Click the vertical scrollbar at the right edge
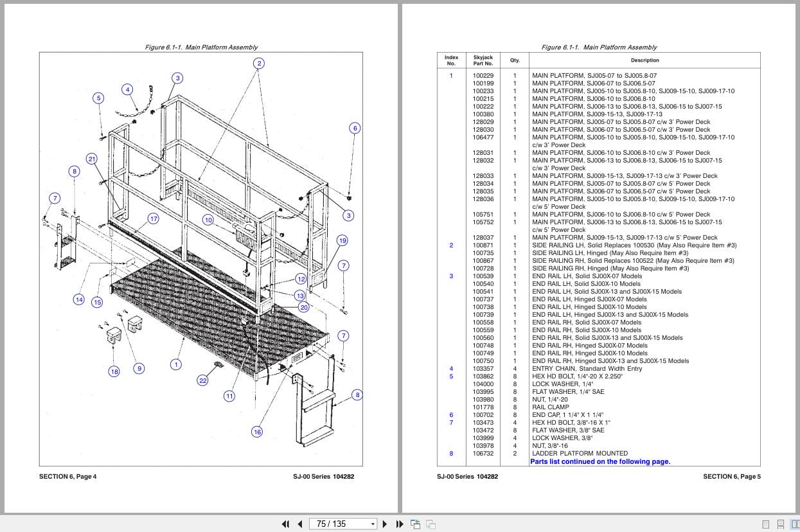The width and height of the screenshot is (800, 532). pyautogui.click(x=797, y=257)
